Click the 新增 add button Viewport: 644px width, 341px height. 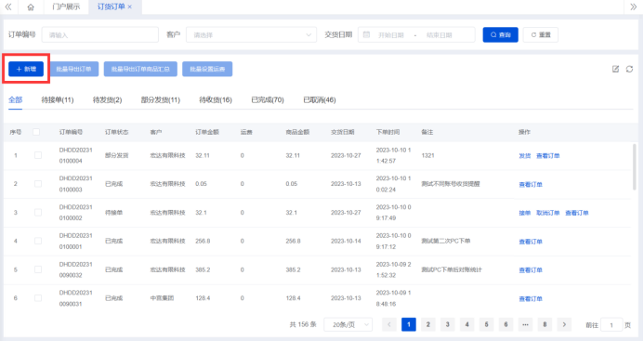click(x=26, y=69)
